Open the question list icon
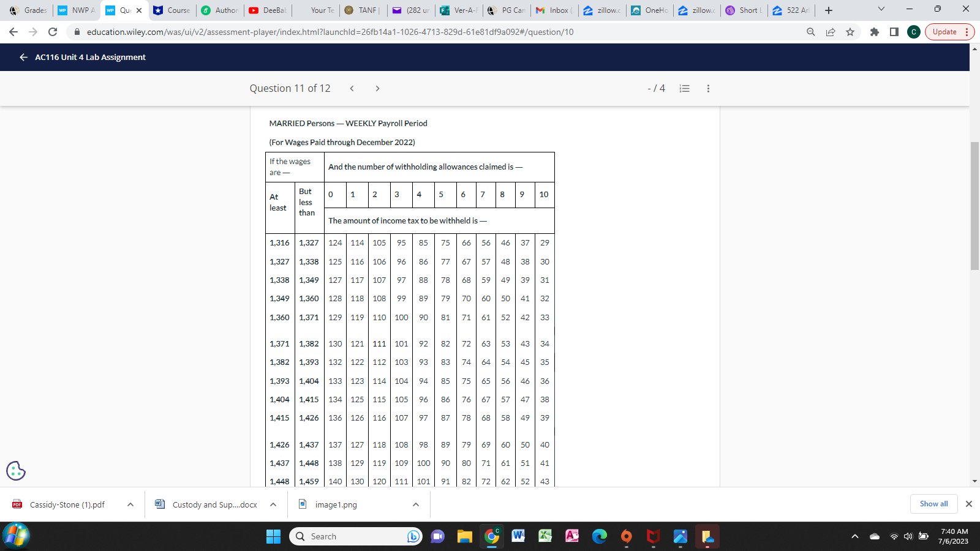Viewport: 980px width, 551px height. 685,88
